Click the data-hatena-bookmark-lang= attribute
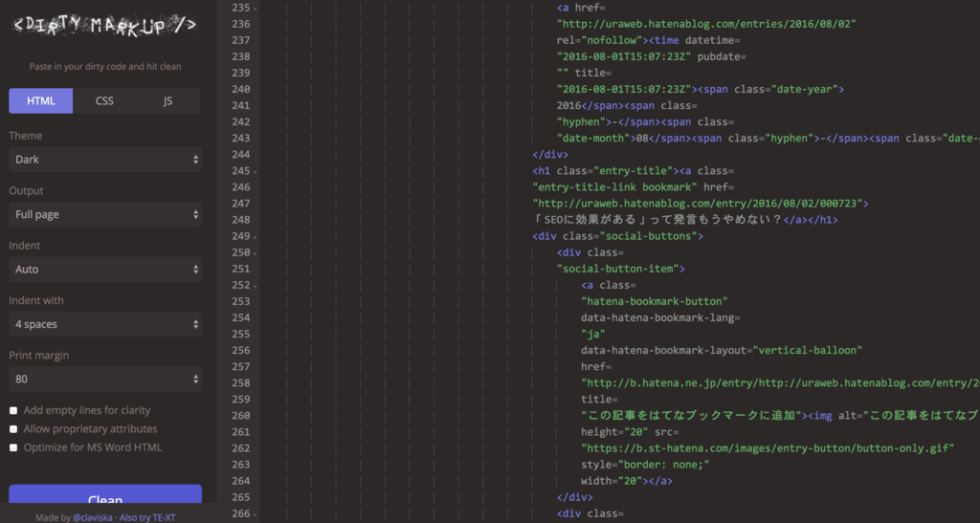This screenshot has width=980, height=523. coord(660,317)
